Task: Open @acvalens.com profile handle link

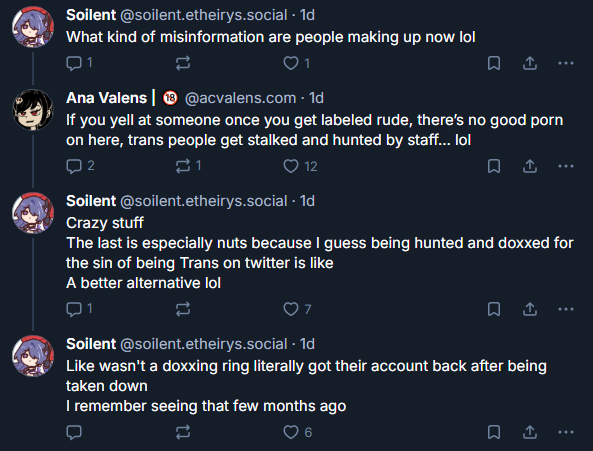Action: click(x=241, y=98)
